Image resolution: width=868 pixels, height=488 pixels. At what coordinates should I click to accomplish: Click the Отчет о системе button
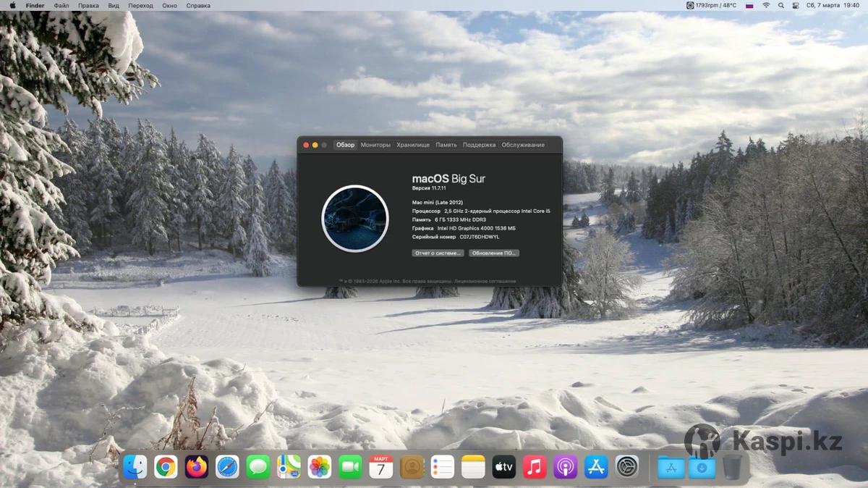point(438,253)
